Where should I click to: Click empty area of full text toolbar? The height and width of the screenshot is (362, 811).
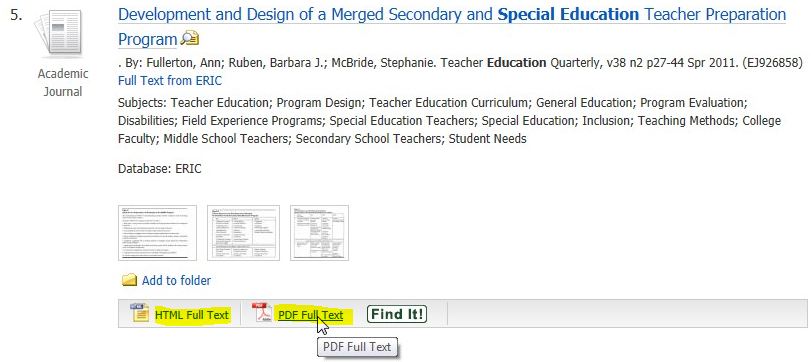[x=626, y=313]
